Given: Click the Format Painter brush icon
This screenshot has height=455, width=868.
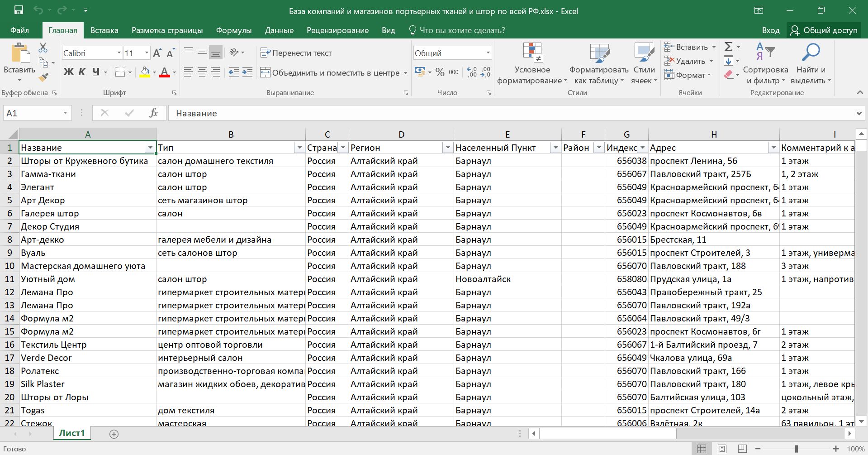Looking at the screenshot, I should (x=43, y=77).
